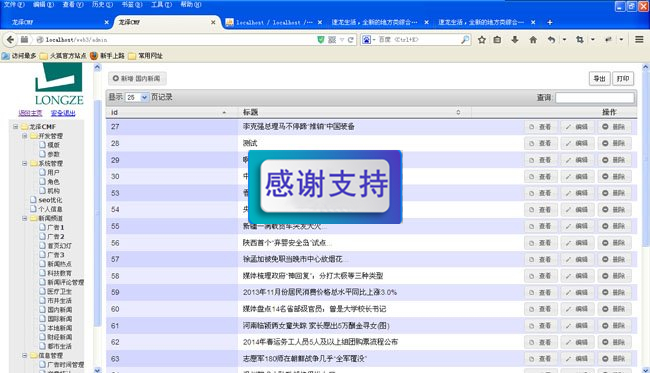Reload the page using the refresh icon

(x=351, y=40)
